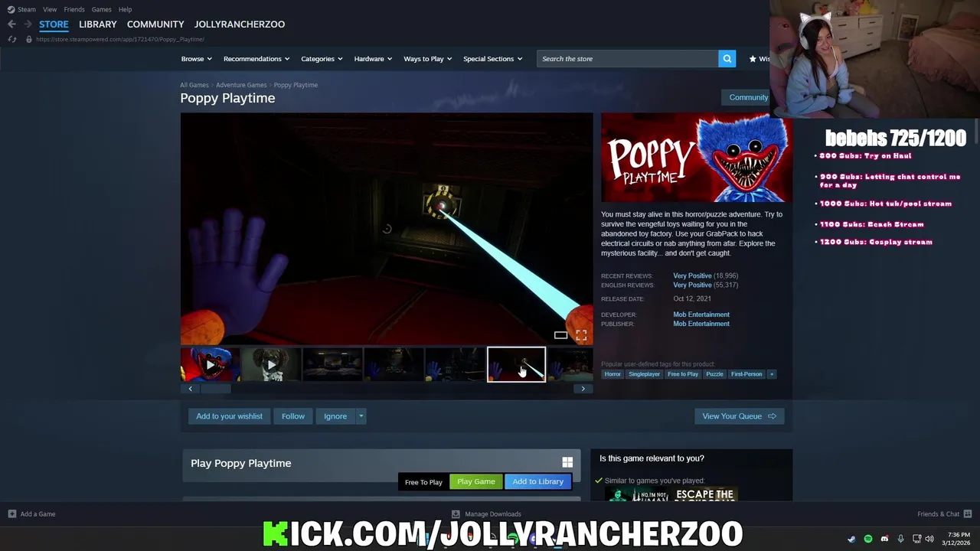Click the Windows platform icon
980x551 pixels.
[567, 462]
